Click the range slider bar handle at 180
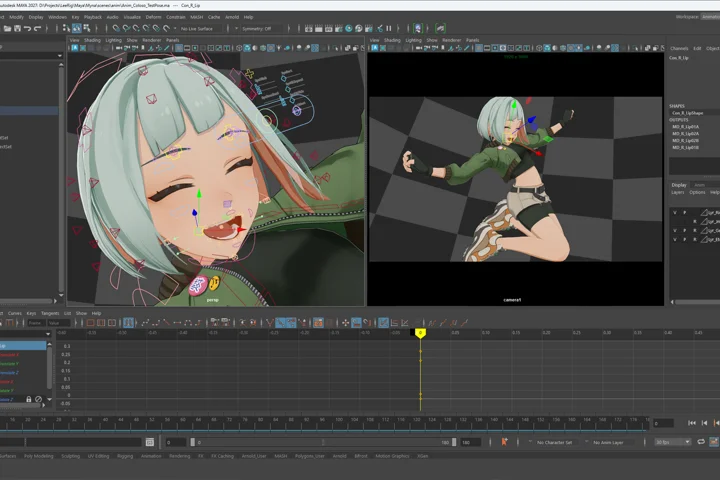Viewport: 720px width, 480px height. pos(454,442)
